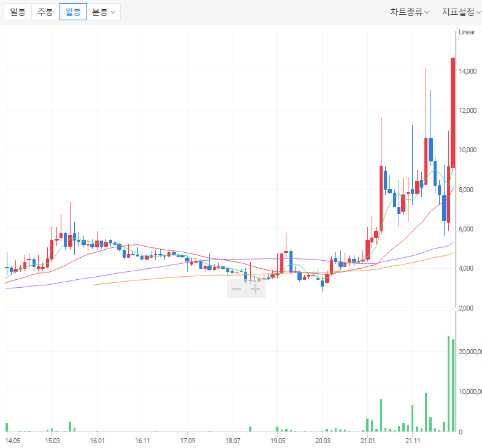482x448 pixels.
Task: Click the 0 volume axis label
Action: (460, 432)
